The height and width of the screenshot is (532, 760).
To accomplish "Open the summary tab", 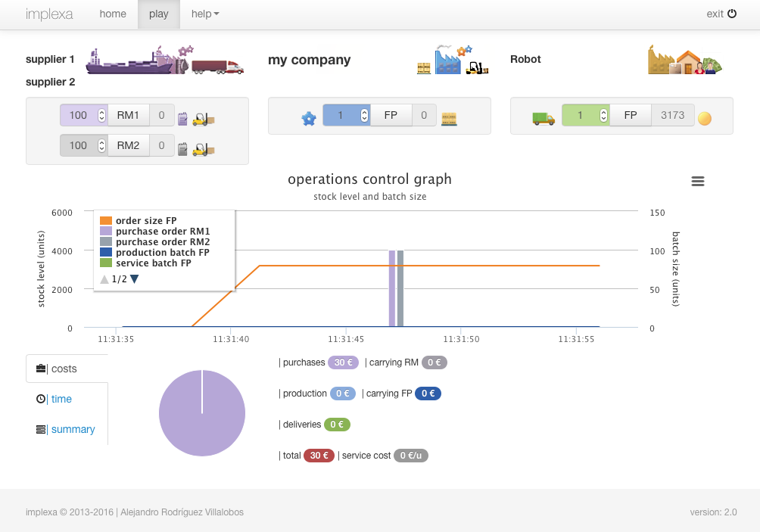I will pyautogui.click(x=73, y=429).
